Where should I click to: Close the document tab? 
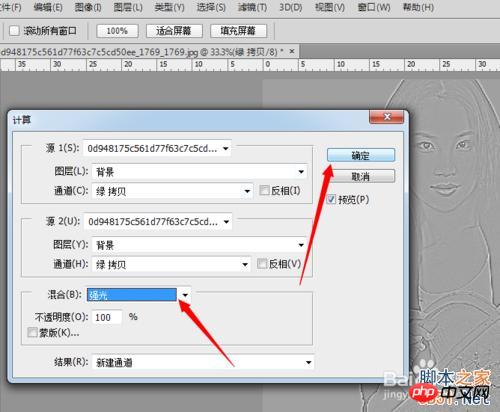pos(292,51)
